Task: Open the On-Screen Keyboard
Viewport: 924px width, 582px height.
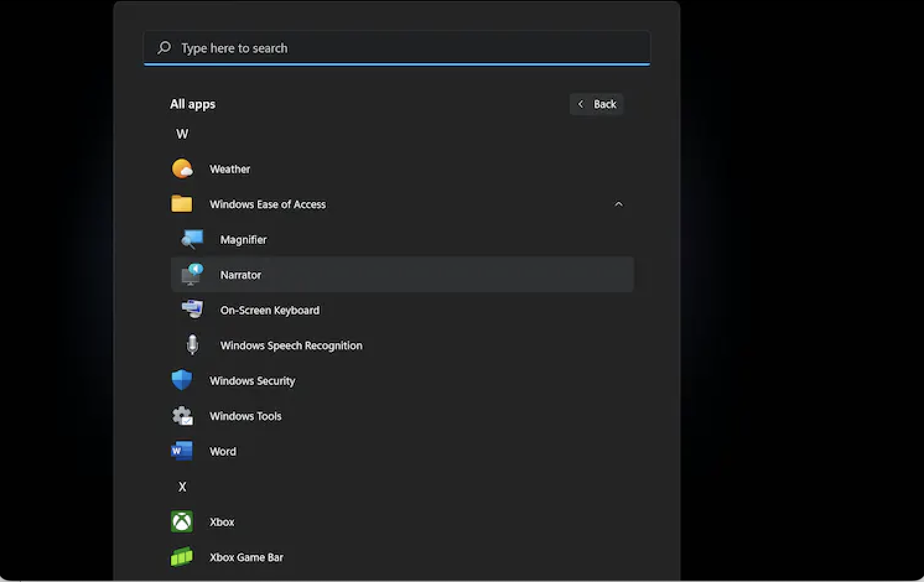Action: 270,310
